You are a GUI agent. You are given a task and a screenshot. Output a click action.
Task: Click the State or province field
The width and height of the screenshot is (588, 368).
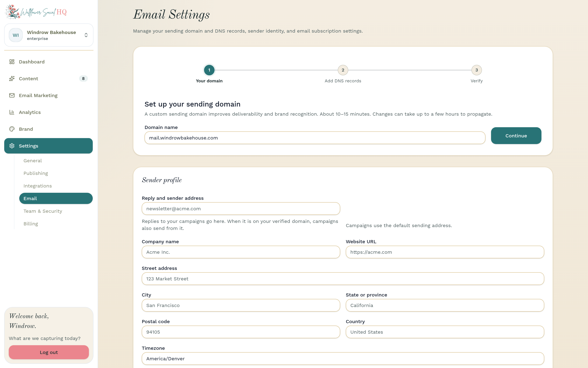445,305
